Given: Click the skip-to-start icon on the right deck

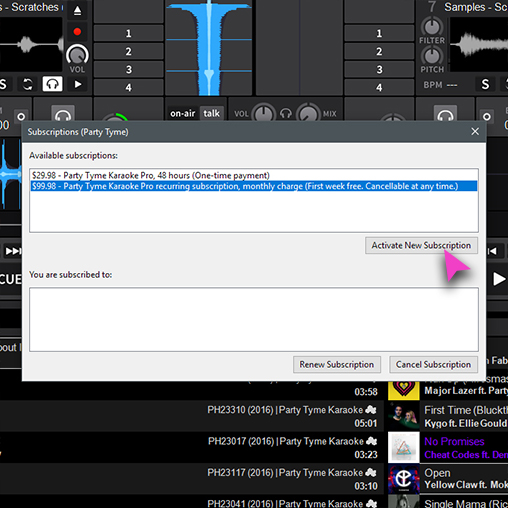Looking at the screenshot, I should pos(492,251).
